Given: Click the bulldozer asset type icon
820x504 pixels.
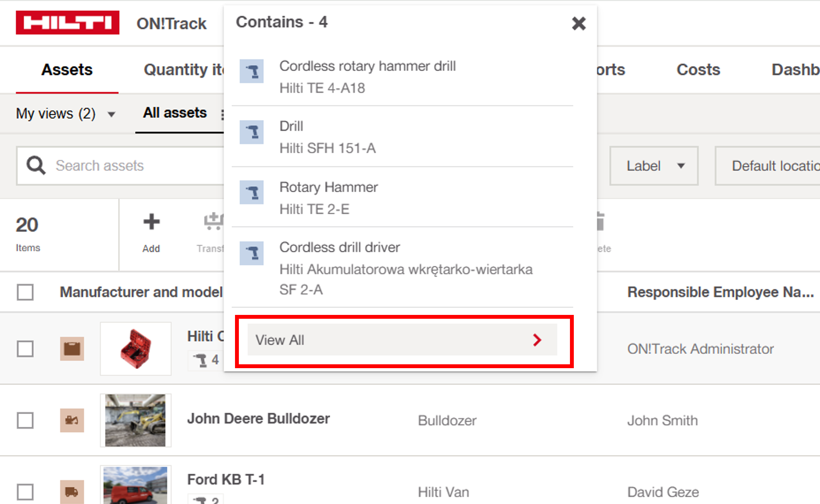Looking at the screenshot, I should pyautogui.click(x=72, y=420).
